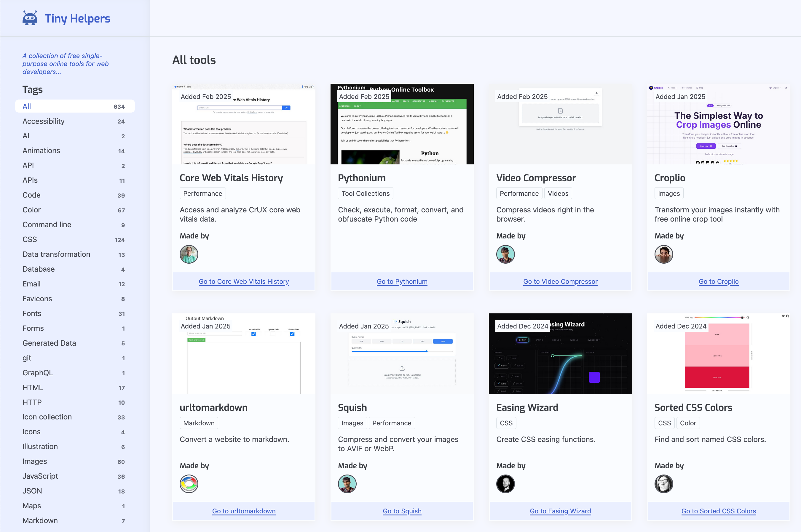Click the Sorted CSS Colors maker avatar
801x532 pixels.
tap(663, 484)
